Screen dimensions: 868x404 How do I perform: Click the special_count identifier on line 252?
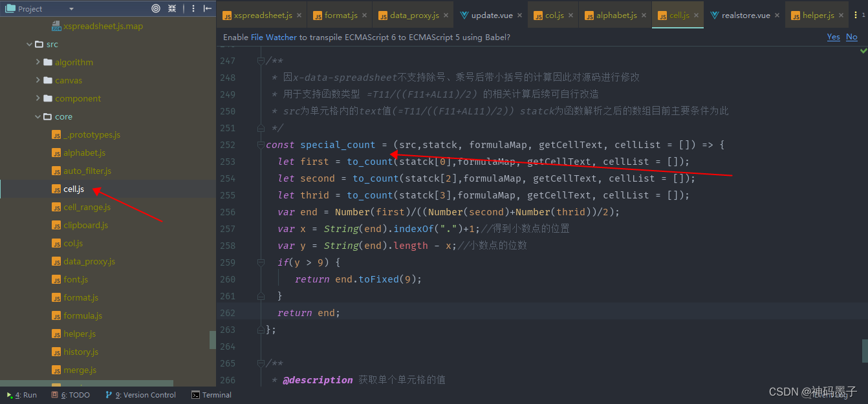pyautogui.click(x=338, y=145)
